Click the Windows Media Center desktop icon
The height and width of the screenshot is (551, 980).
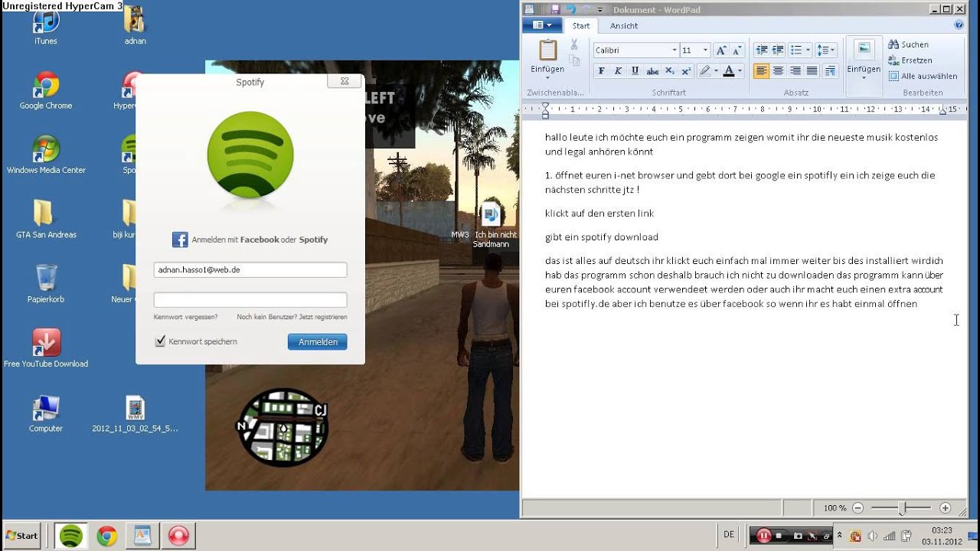(46, 155)
